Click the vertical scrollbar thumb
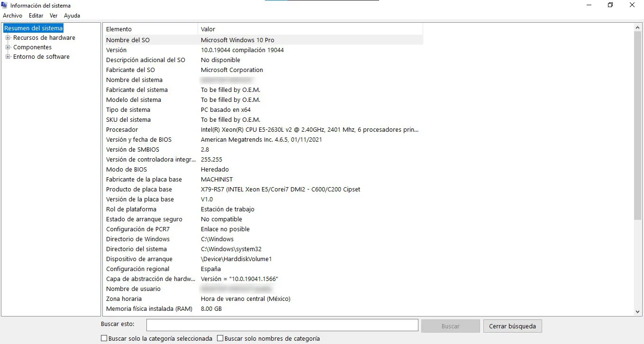Screen dimensions: 644x344 tap(638, 126)
